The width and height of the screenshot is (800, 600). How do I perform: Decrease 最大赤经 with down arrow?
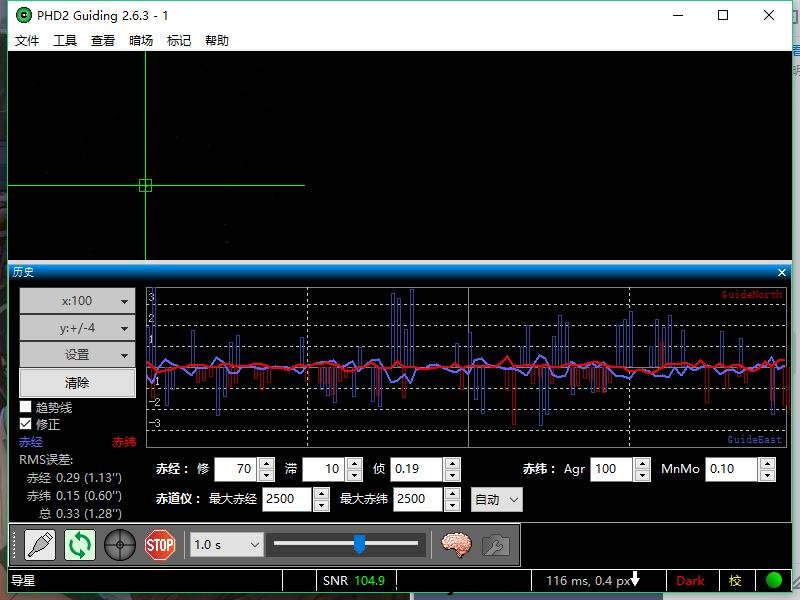[321, 506]
